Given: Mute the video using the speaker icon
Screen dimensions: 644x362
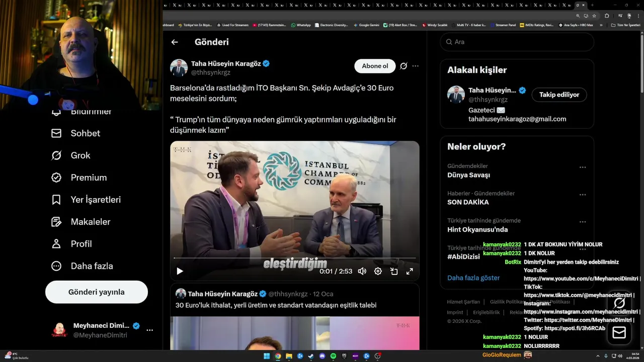Looking at the screenshot, I should point(362,271).
